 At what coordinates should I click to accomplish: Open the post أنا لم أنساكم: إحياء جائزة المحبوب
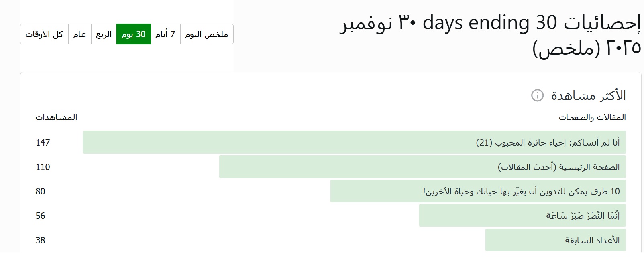click(548, 142)
